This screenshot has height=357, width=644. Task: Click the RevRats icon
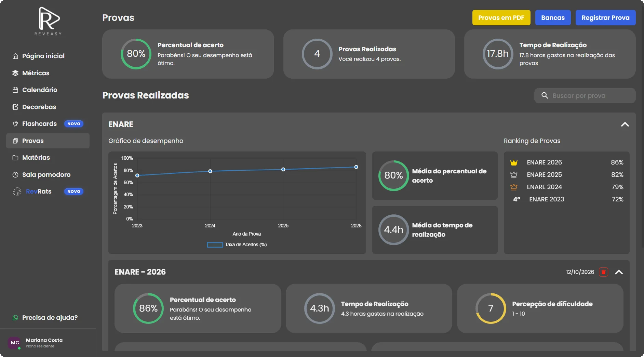17,191
